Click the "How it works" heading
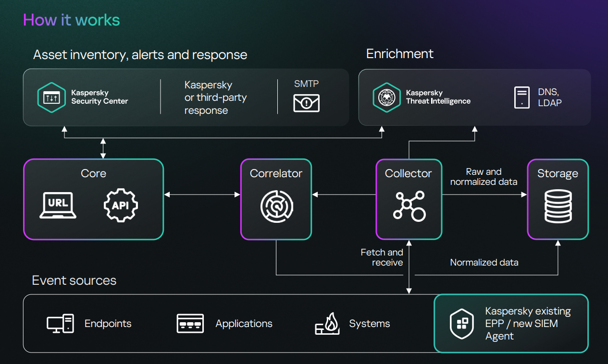The image size is (608, 364). point(71,20)
